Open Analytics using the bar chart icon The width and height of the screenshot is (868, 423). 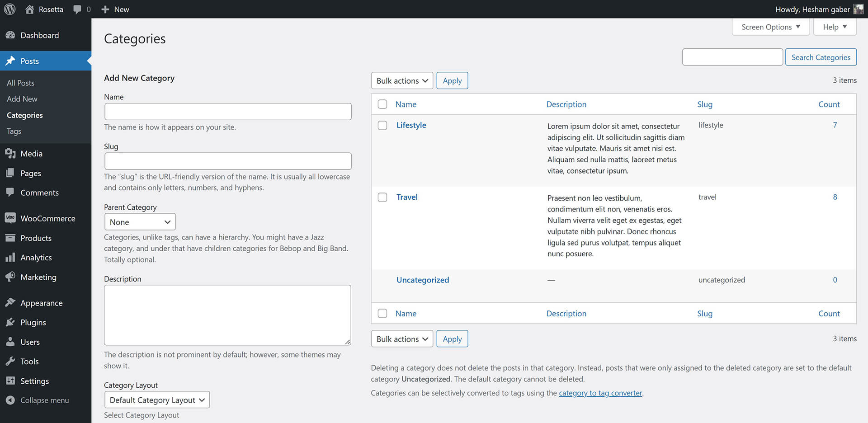point(10,258)
